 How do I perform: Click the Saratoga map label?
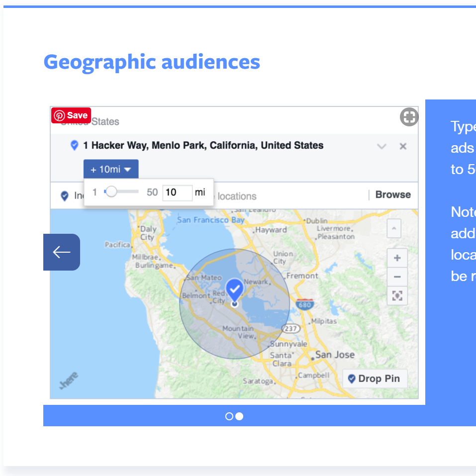point(258,381)
